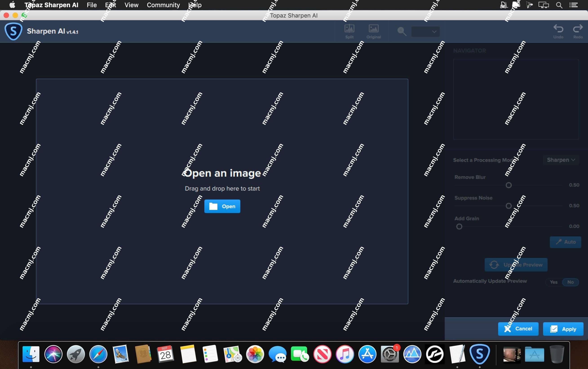Open Spotlight search in menu bar
This screenshot has height=369, width=588.
(x=559, y=5)
